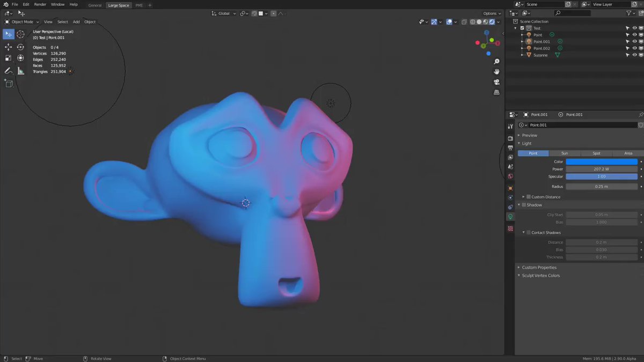Set light type to Sun
Viewport: 644px width, 362px height.
point(565,153)
